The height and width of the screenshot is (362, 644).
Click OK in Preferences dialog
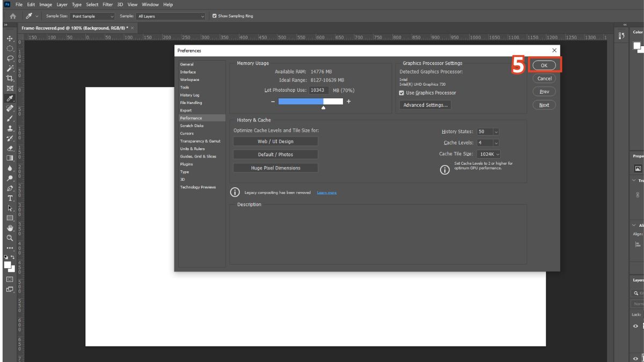[x=544, y=65]
